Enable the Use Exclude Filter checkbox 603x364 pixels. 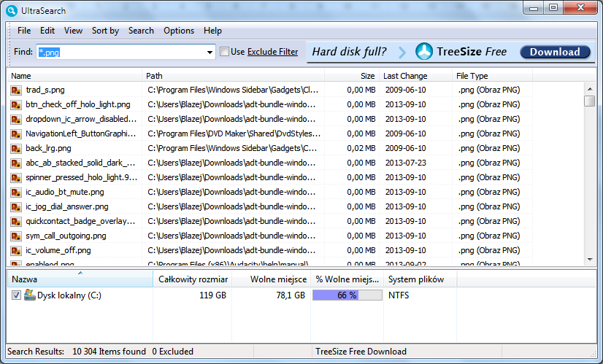coord(224,52)
